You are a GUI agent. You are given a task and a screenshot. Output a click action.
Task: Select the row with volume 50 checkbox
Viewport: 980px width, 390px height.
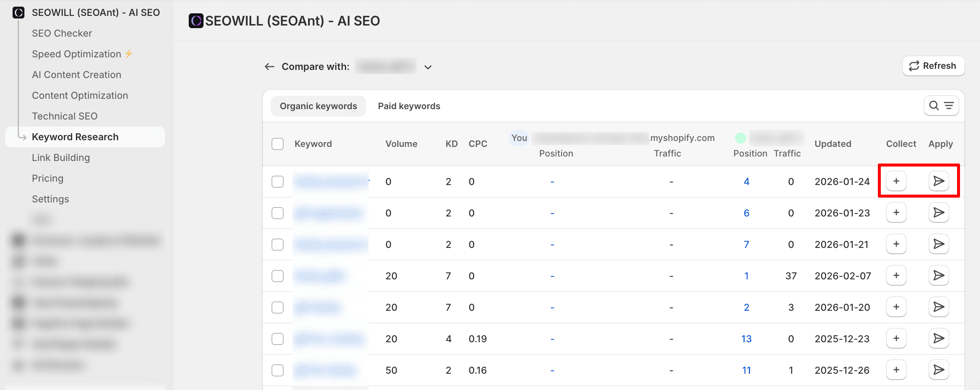[277, 370]
